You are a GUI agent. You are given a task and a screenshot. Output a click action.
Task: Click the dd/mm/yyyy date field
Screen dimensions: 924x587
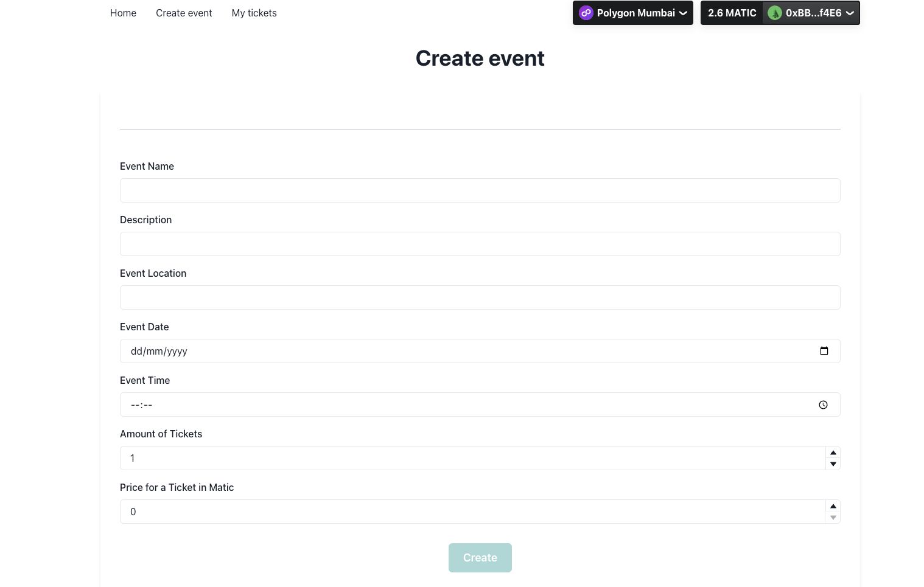coord(480,351)
